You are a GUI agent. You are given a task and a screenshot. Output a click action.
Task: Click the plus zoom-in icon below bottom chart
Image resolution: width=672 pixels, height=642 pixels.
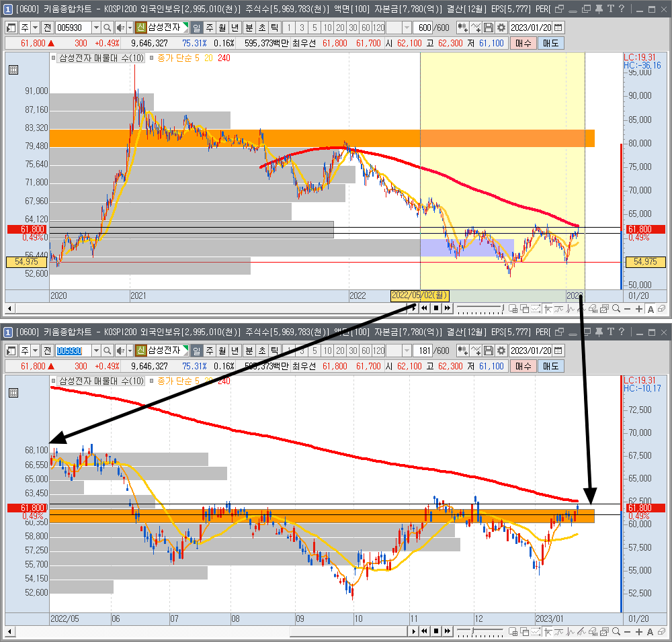639,632
